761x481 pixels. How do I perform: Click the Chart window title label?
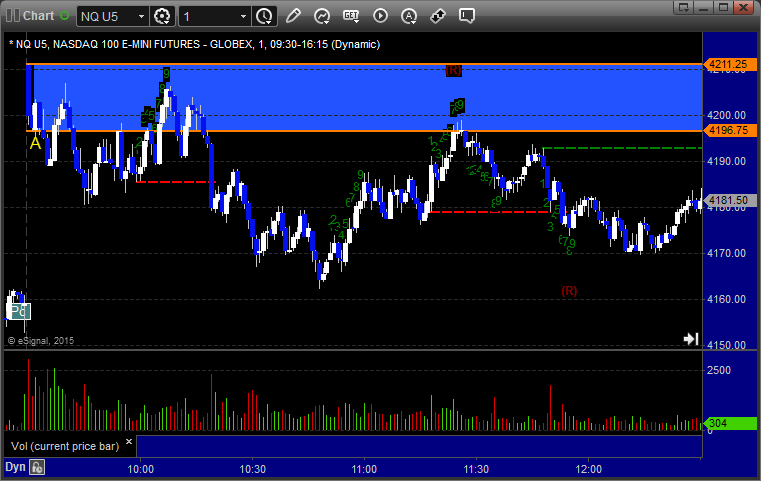coord(38,16)
